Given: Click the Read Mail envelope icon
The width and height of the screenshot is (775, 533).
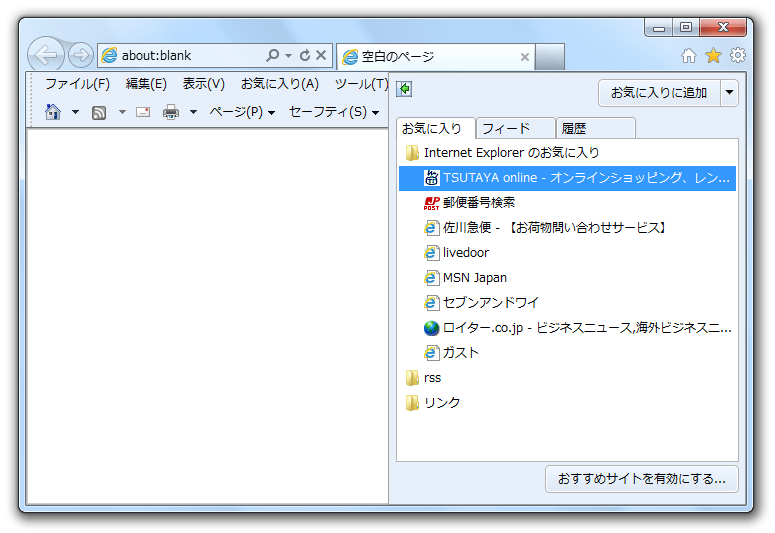Looking at the screenshot, I should 143,112.
